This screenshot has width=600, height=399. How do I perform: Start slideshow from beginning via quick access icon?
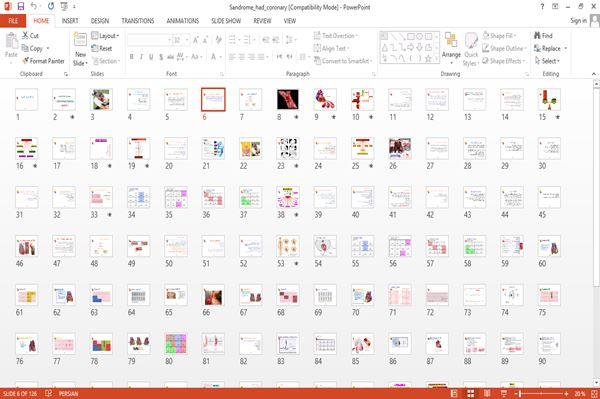click(64, 7)
